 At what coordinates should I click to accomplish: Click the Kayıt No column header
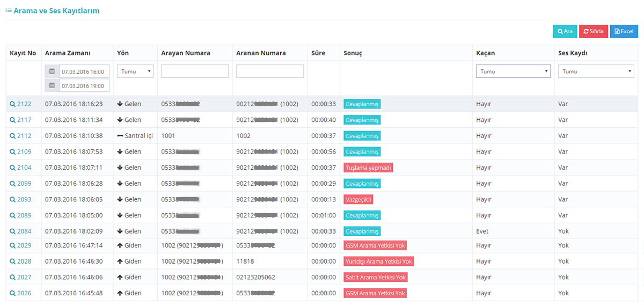23,53
